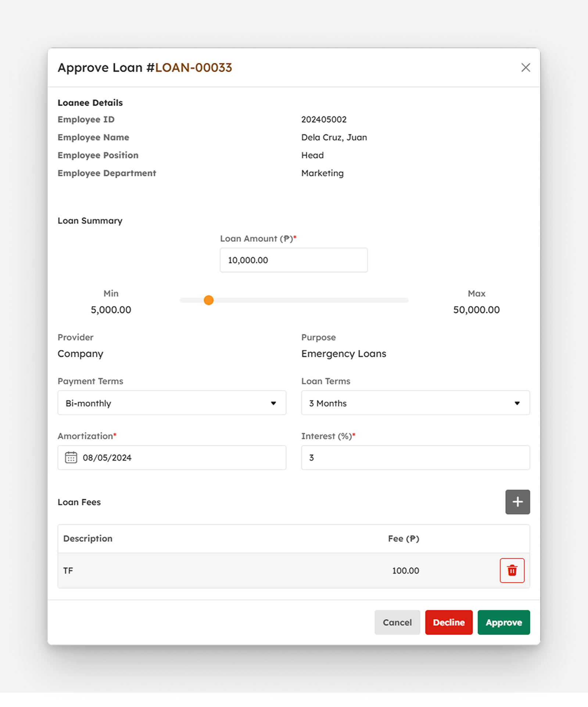The width and height of the screenshot is (588, 707).
Task: Click the Cancel button
Action: point(397,622)
